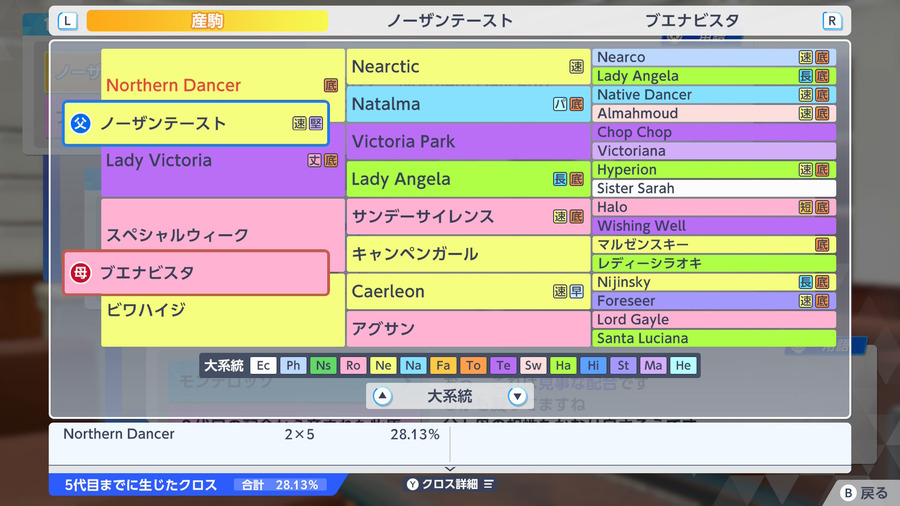Image resolution: width=900 pixels, height=506 pixels.
Task: Expand the cross list chevron
Action: click(x=450, y=469)
